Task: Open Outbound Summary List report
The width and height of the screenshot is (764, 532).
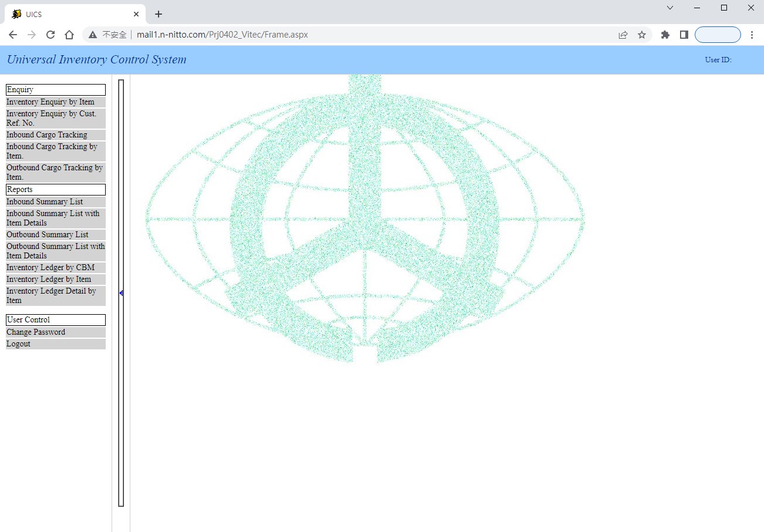Action: pos(56,235)
